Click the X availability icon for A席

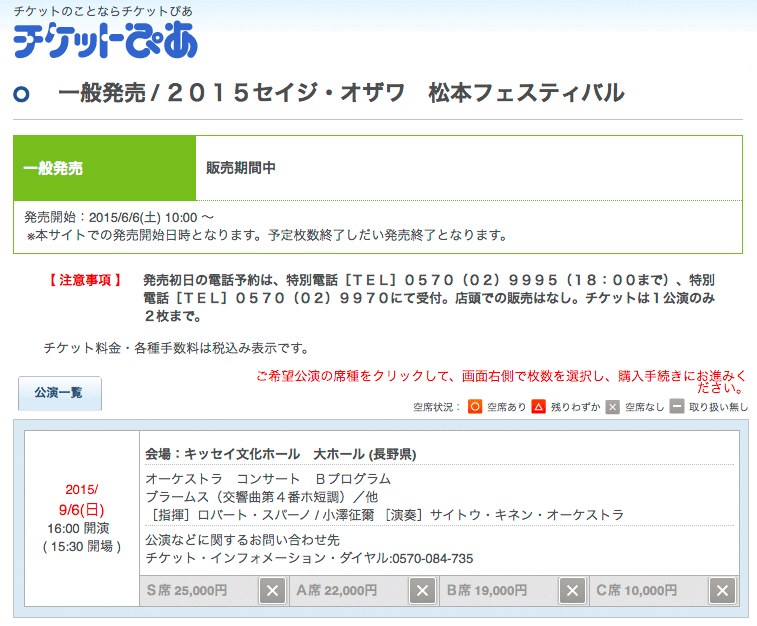422,591
